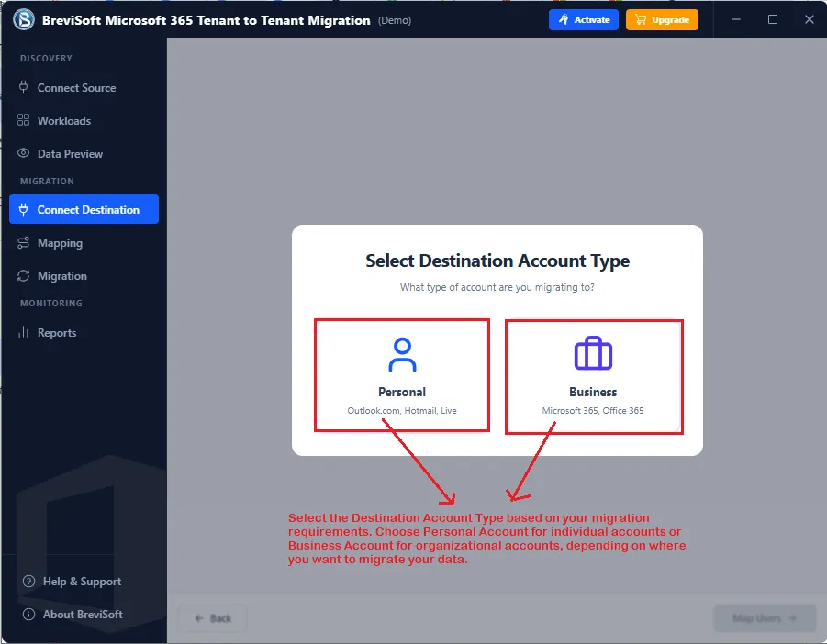Viewport: 827px width, 644px height.
Task: Click the person icon for Personal account
Action: [x=402, y=355]
